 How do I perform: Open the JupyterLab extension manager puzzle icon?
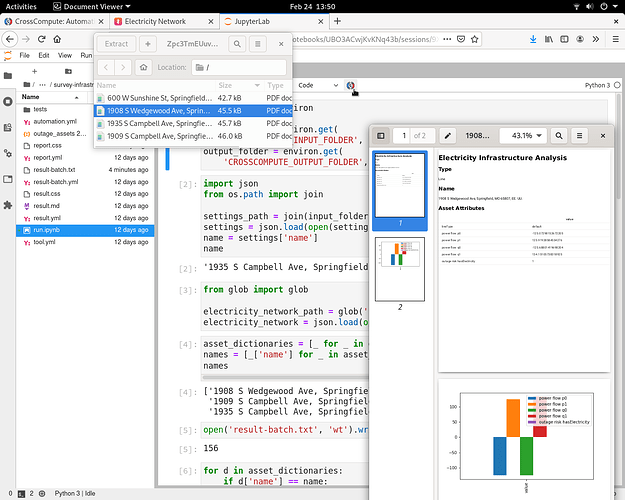tap(8, 205)
